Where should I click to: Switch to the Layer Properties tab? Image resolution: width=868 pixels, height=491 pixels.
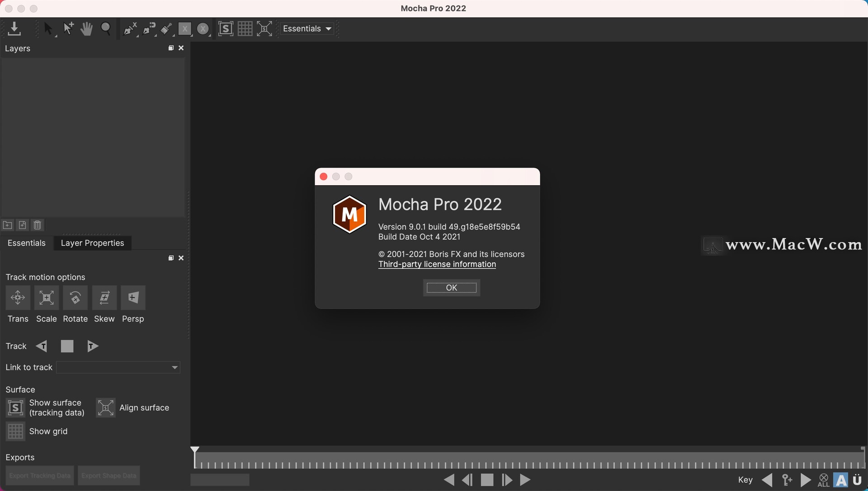coord(92,243)
